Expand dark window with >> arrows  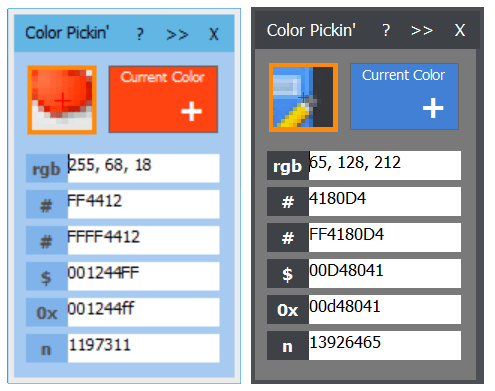[x=422, y=31]
